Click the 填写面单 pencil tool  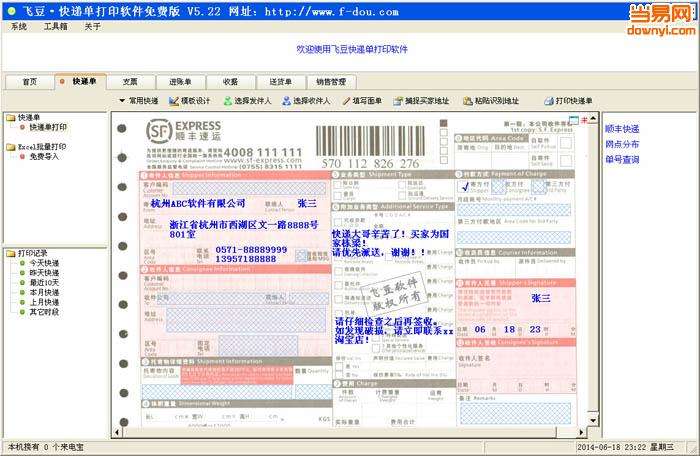coord(362,101)
